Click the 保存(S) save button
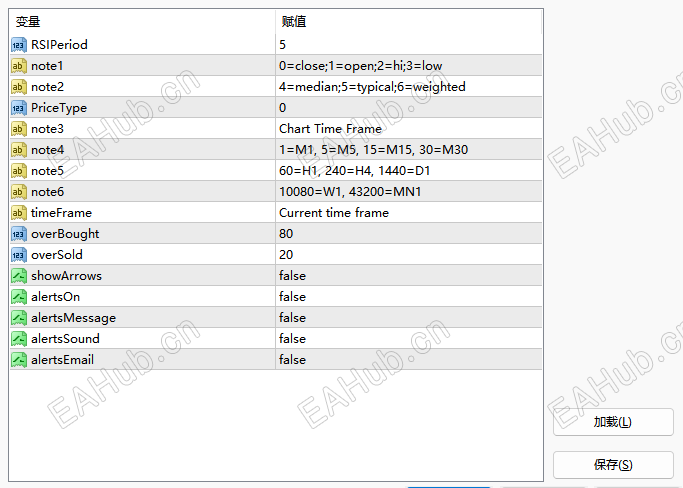This screenshot has width=683, height=488. pos(613,464)
